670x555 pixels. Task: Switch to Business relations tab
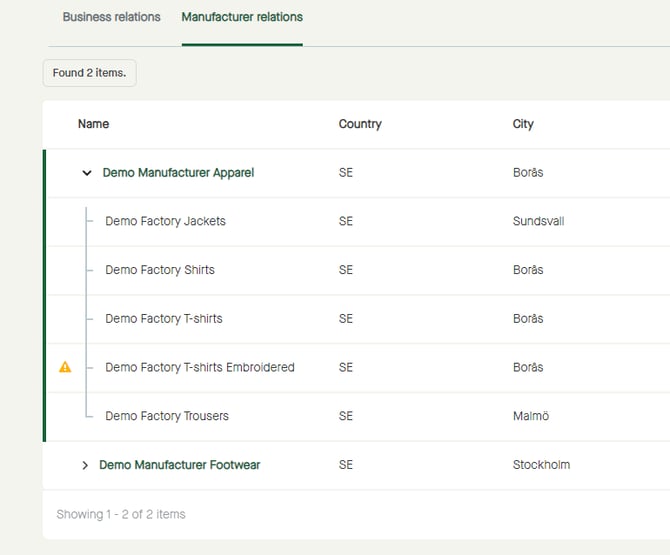[x=111, y=17]
